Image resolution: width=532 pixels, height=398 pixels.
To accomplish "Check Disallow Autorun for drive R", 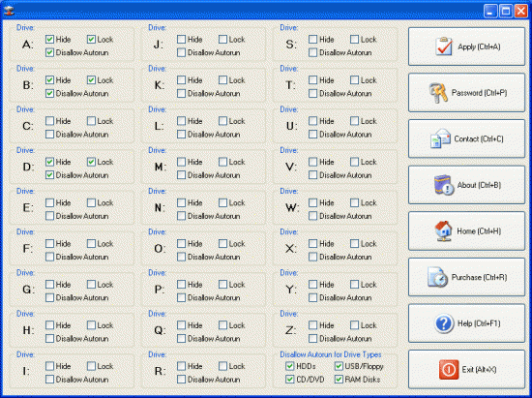I will pyautogui.click(x=181, y=380).
